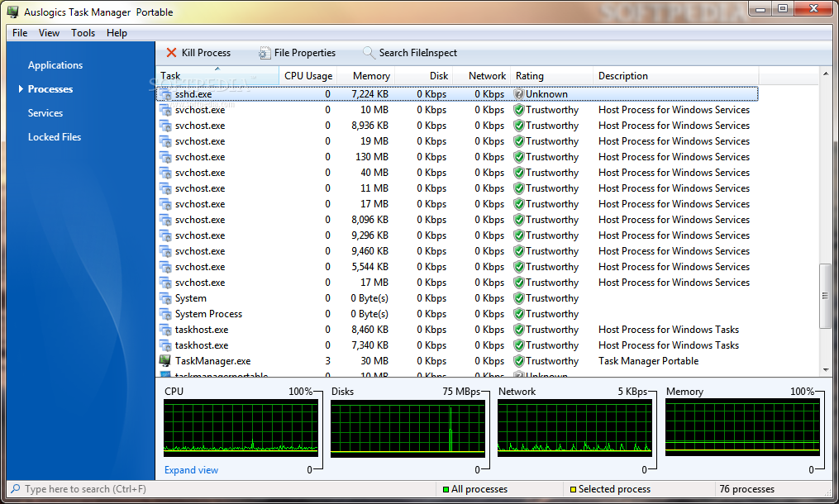Click the Kill Process button
Screen dimensions: 839x504
(198, 52)
